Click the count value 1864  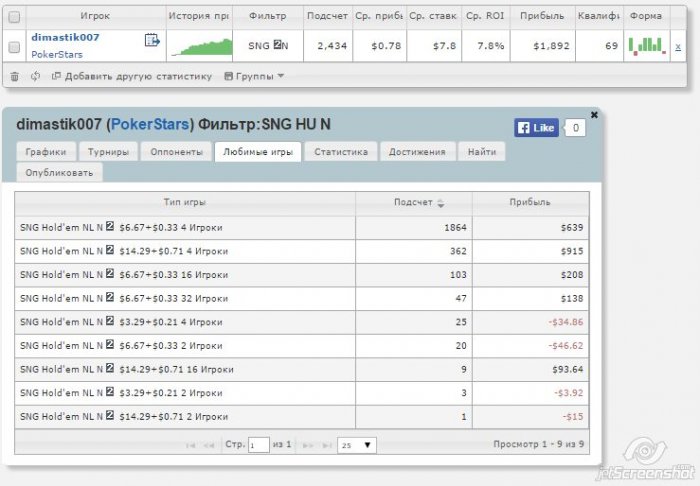pos(455,228)
